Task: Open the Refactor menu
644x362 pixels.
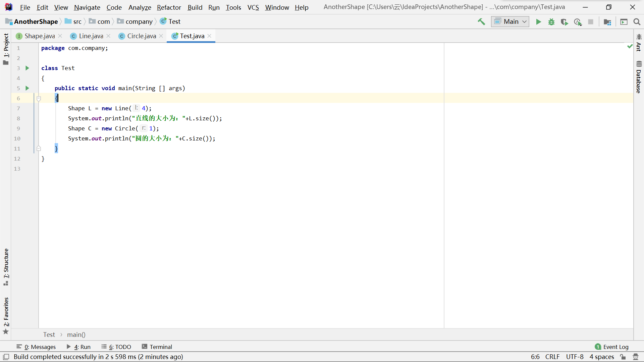Action: [x=169, y=7]
